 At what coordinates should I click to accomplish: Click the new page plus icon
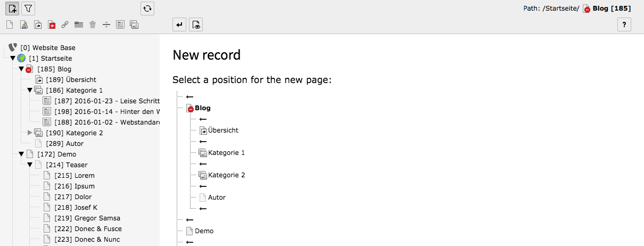point(13,9)
